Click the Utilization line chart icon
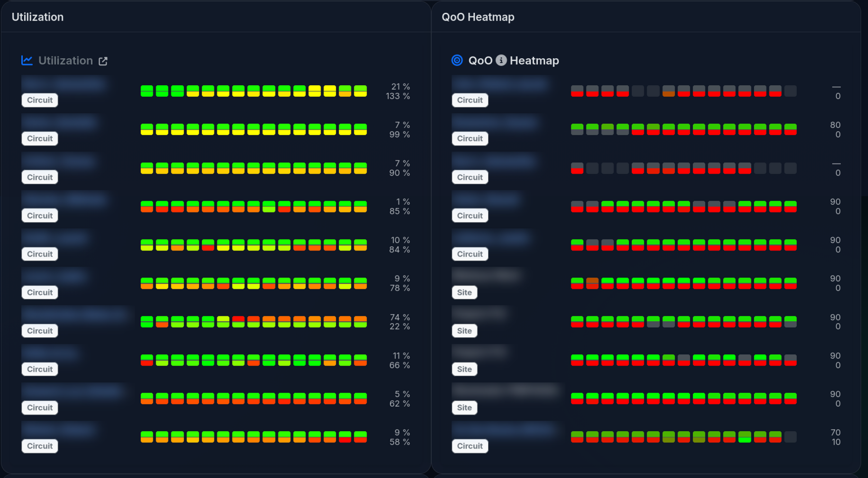Screen dimensions: 868x478 pyautogui.click(x=27, y=60)
